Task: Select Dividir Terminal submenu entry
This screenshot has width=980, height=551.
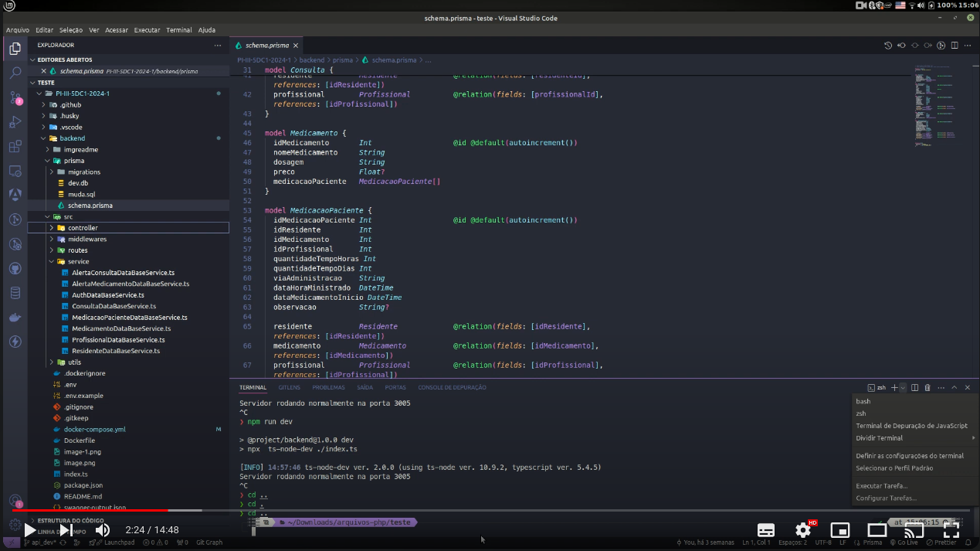Action: pyautogui.click(x=914, y=438)
